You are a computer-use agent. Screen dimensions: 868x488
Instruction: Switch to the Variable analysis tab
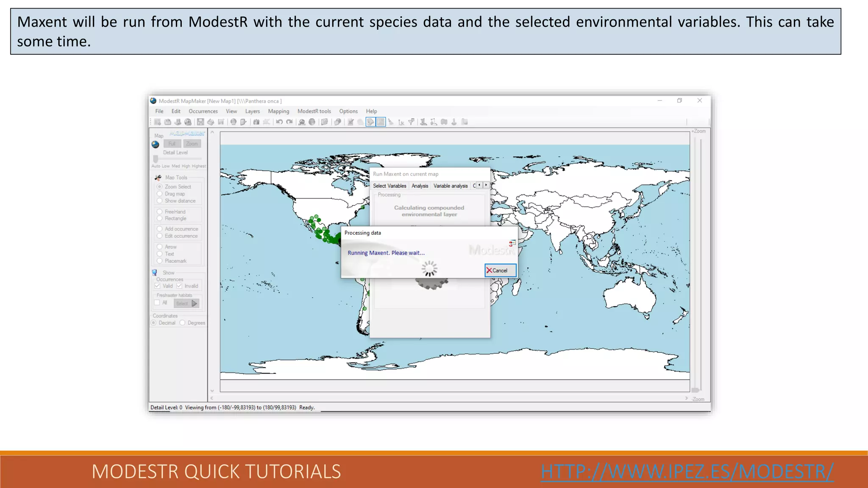click(x=451, y=186)
